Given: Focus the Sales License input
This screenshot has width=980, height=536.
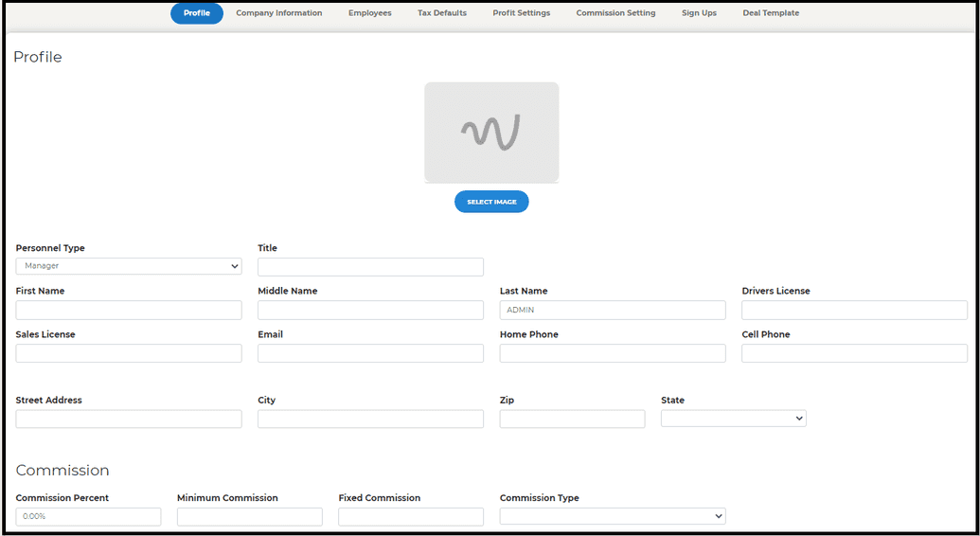Looking at the screenshot, I should pos(129,352).
